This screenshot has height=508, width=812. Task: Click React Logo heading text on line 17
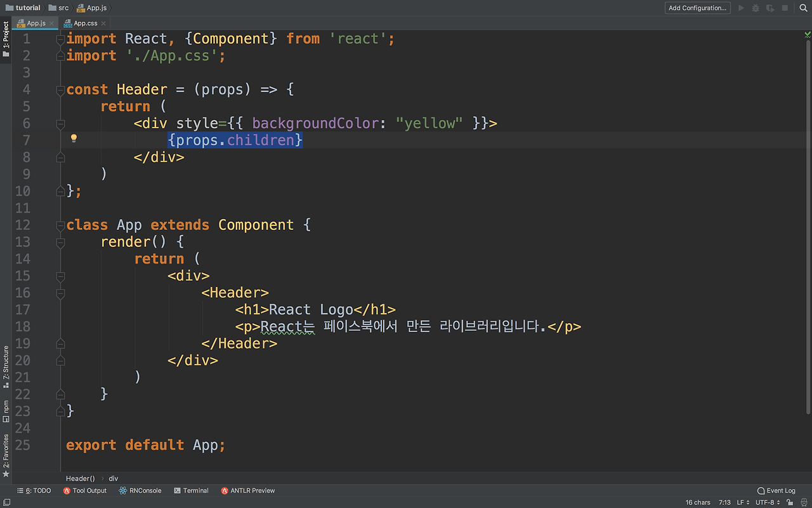point(311,310)
